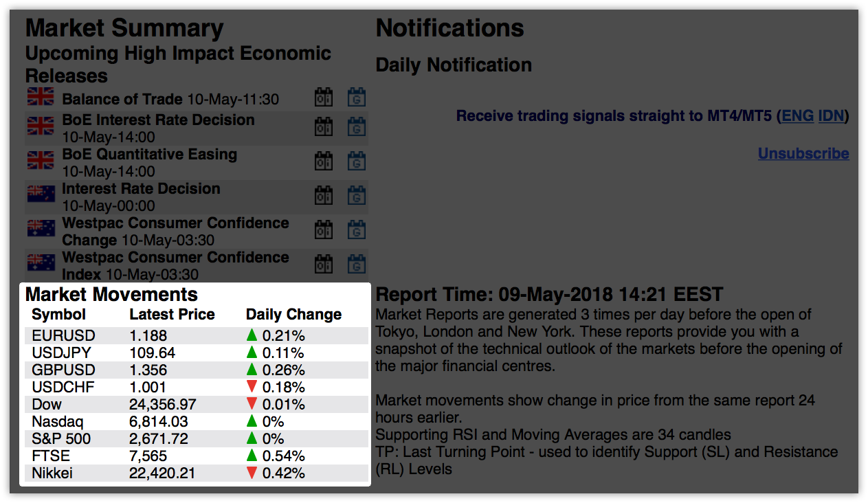Click Google calendar icon for Balance of Trade

point(356,98)
